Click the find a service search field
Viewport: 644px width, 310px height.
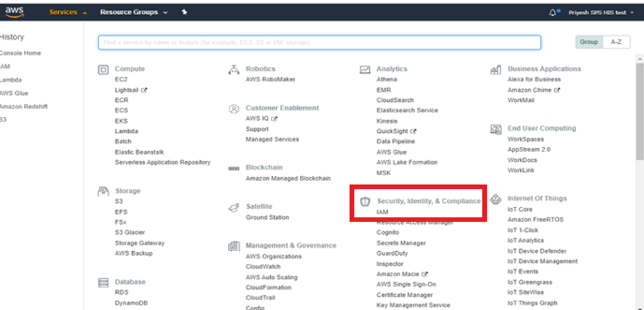tap(320, 42)
